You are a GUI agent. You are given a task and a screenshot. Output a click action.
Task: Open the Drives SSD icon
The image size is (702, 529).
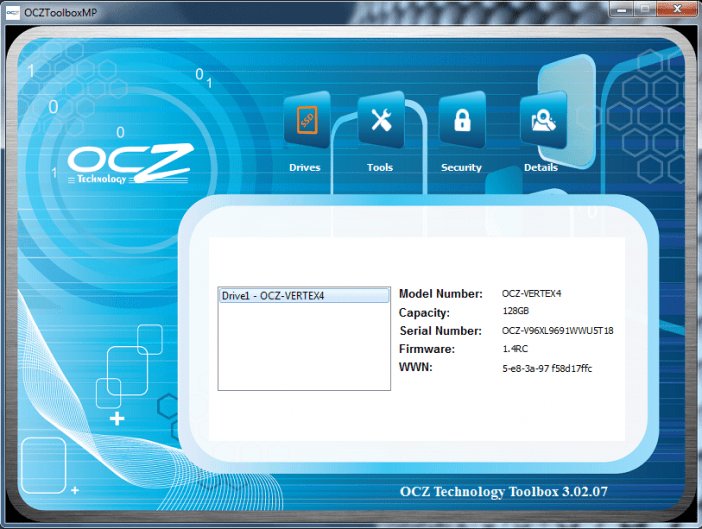pos(308,119)
